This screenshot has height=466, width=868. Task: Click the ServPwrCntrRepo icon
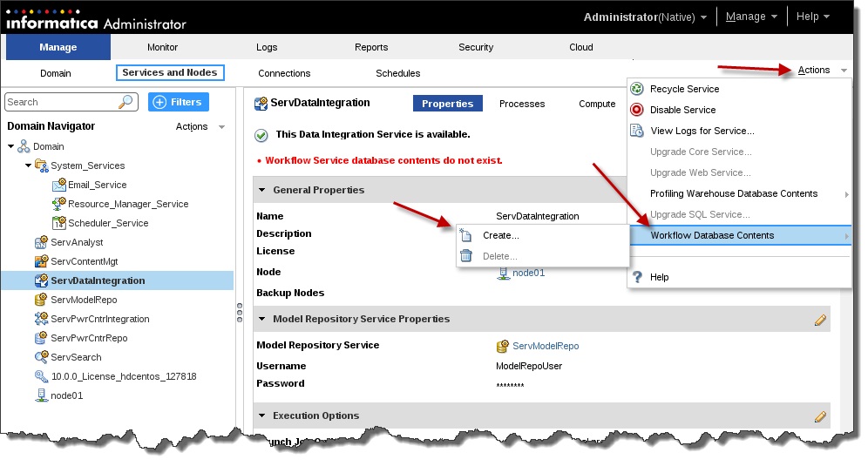tap(42, 338)
